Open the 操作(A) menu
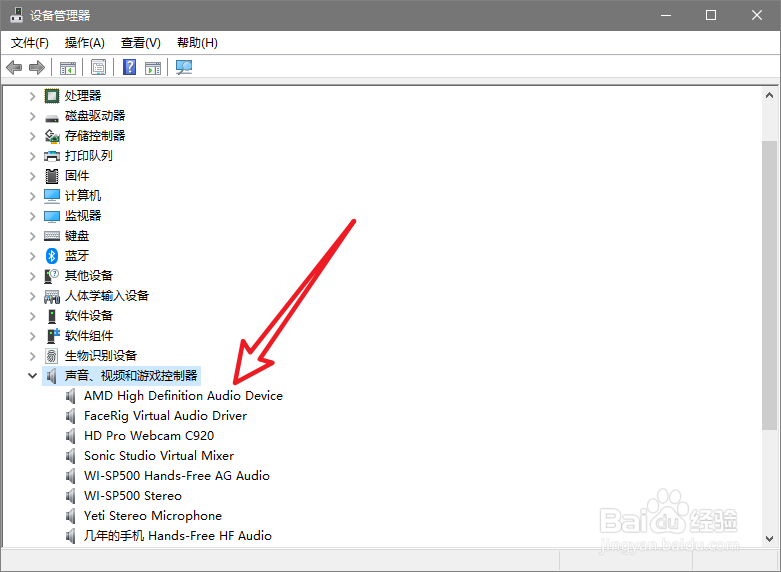The width and height of the screenshot is (781, 572). (85, 43)
